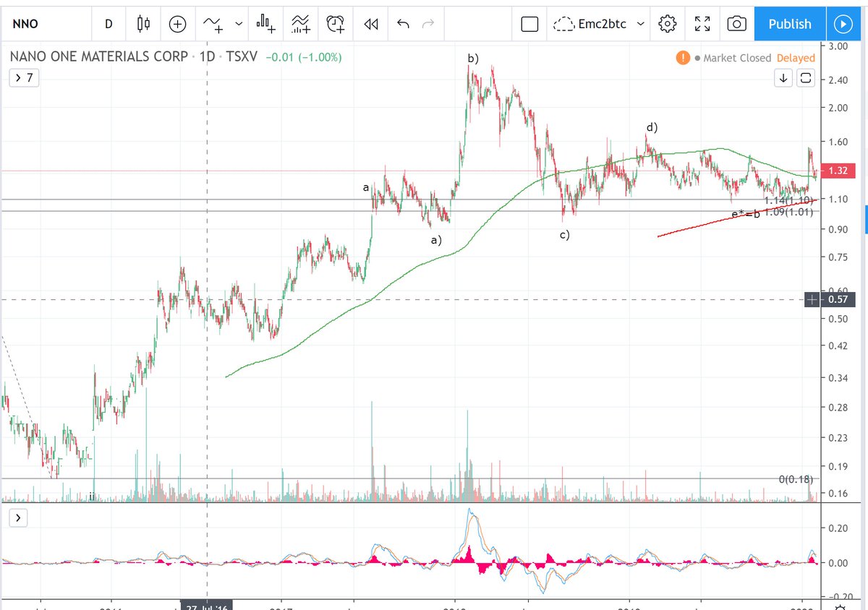Click the Compare or add symbol icon
This screenshot has width=868, height=610.
tap(177, 24)
